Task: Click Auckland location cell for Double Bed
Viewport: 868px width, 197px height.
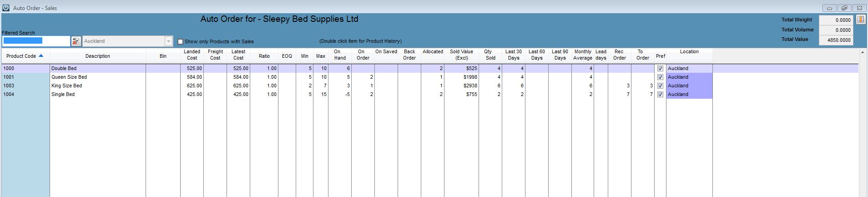Action: pos(689,68)
